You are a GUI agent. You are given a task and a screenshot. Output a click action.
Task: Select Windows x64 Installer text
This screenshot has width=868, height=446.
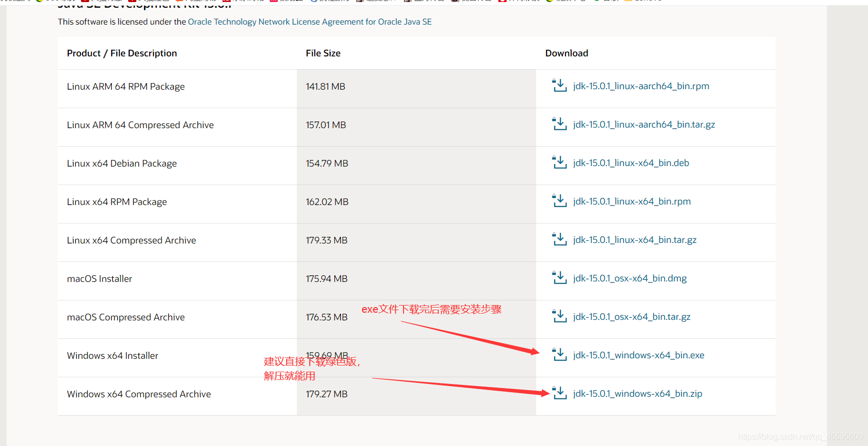(112, 356)
